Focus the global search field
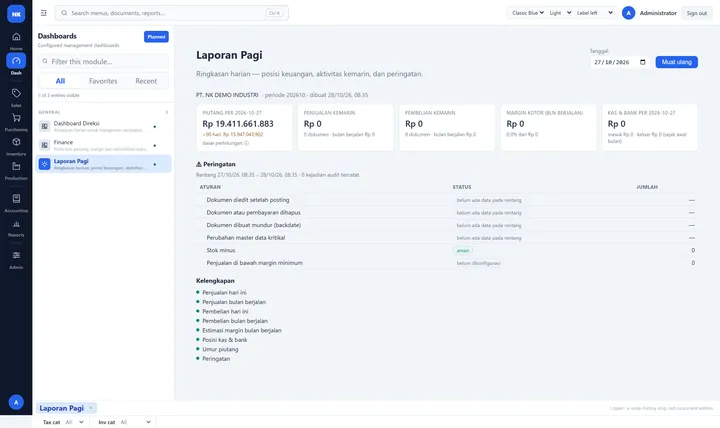 [172, 13]
